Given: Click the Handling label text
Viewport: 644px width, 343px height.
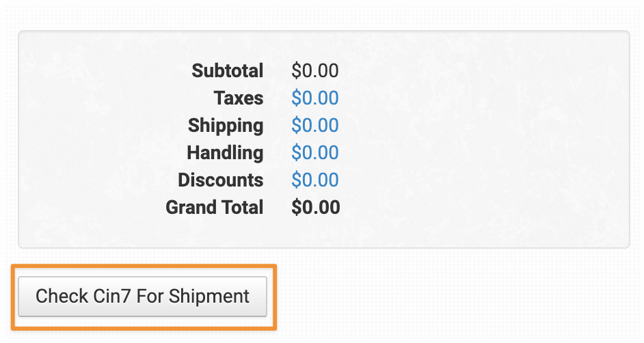Looking at the screenshot, I should [225, 153].
